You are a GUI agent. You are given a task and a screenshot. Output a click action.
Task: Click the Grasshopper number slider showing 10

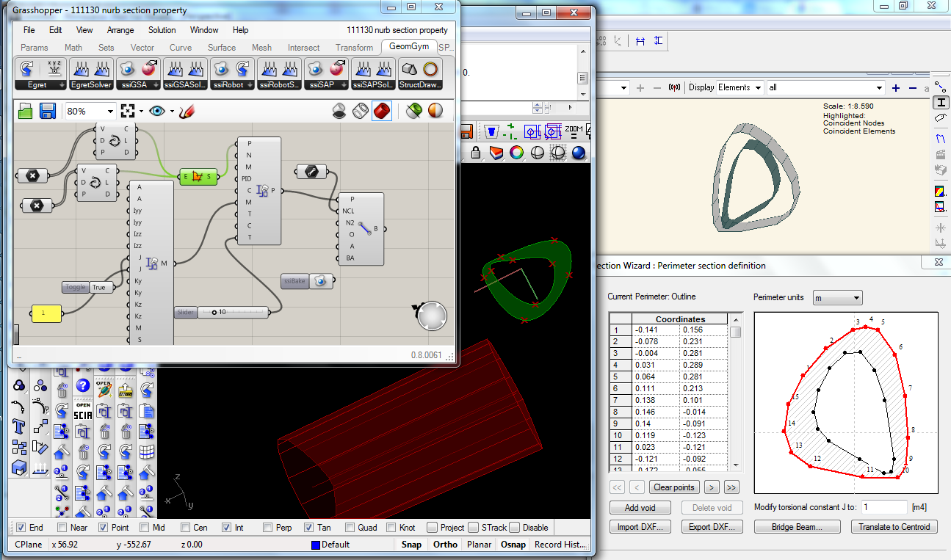(x=222, y=313)
